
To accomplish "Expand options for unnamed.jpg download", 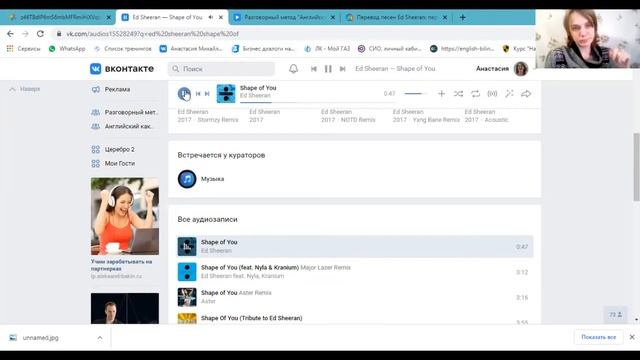I will (x=100, y=338).
